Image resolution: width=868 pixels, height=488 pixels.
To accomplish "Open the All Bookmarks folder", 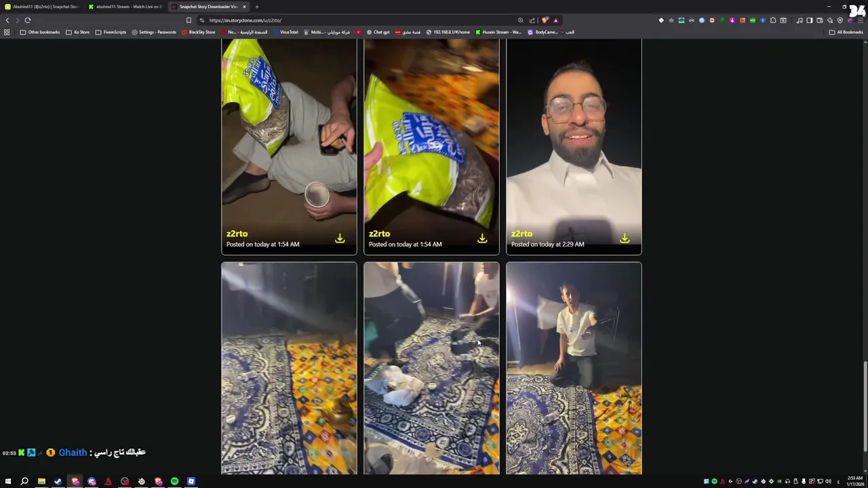I will point(846,32).
